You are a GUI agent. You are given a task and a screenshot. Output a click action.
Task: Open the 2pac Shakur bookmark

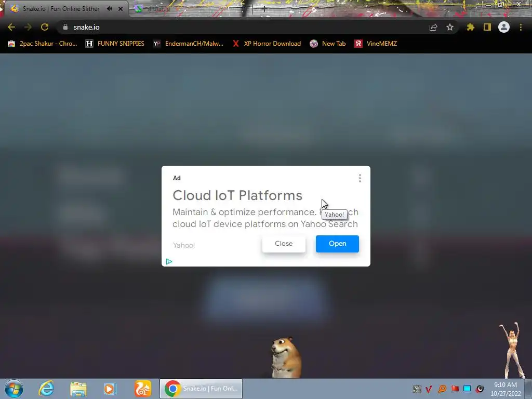coord(43,44)
